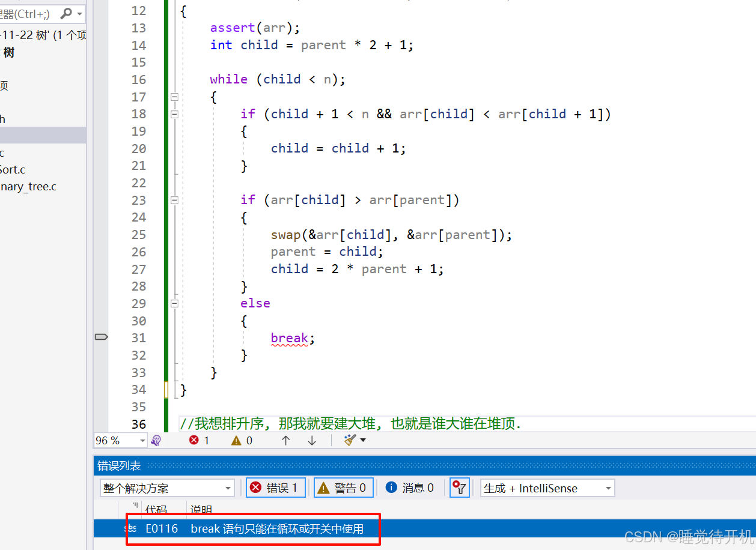Select error code E0116 in the list
This screenshot has width=756, height=550.
pos(162,529)
